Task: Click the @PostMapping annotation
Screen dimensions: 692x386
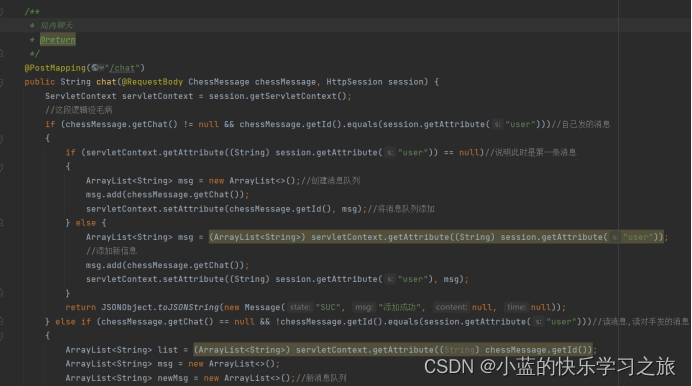Action: [x=55, y=68]
